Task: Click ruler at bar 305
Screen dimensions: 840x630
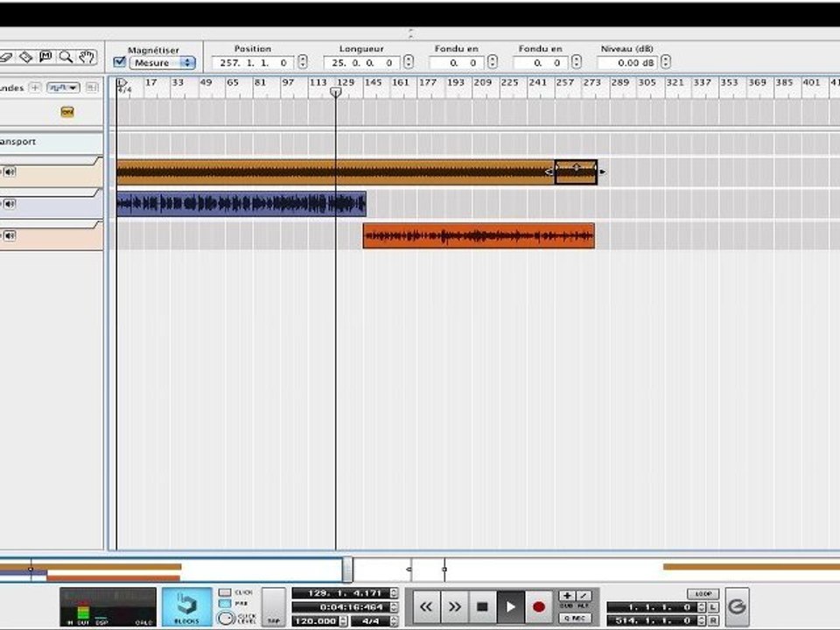Action: click(x=647, y=82)
